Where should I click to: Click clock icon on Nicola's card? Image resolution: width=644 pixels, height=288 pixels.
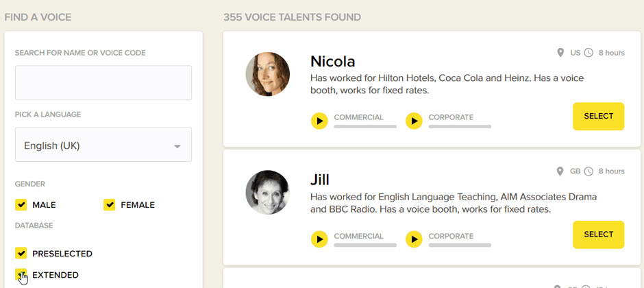(x=588, y=53)
